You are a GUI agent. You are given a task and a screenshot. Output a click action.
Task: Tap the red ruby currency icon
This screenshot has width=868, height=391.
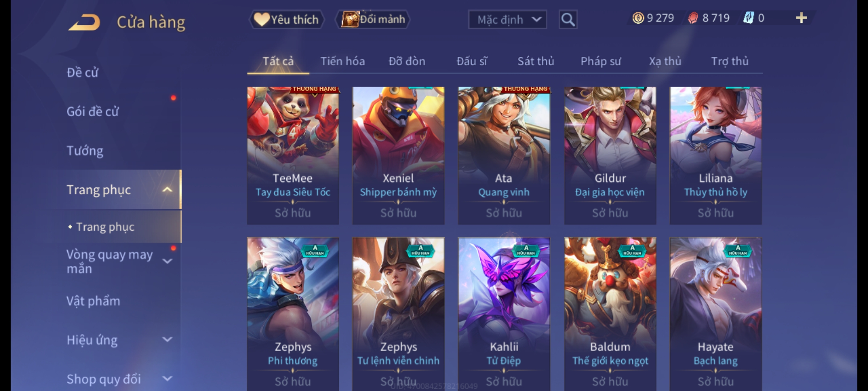click(x=693, y=18)
